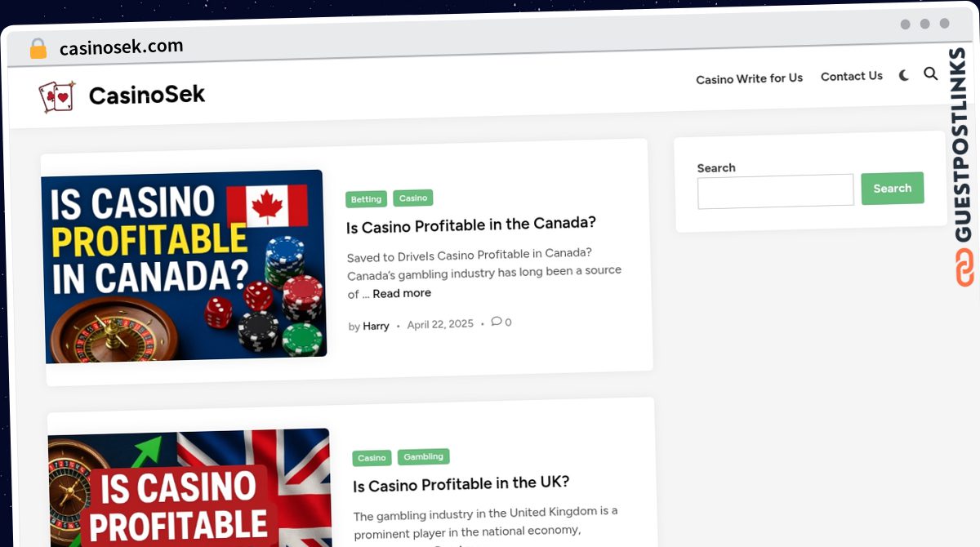The image size is (980, 547).
Task: Click the CasinoSek playing cards logo
Action: 57,96
